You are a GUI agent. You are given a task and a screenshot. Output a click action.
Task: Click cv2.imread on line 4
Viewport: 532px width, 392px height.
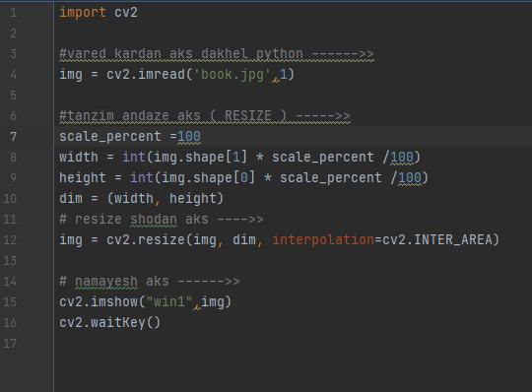click(146, 75)
